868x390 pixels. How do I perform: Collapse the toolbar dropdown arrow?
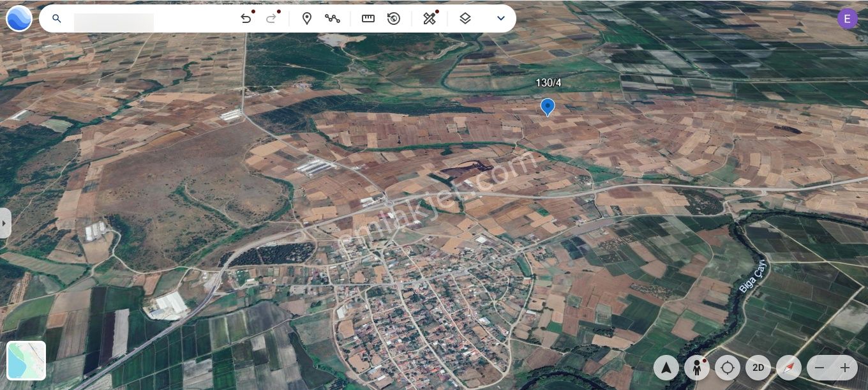coord(501,19)
